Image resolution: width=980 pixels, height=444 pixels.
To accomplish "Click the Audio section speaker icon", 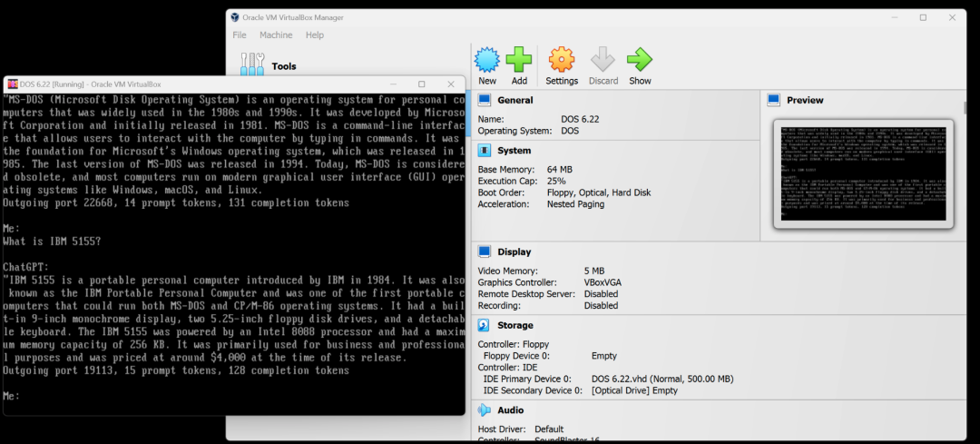I will pyautogui.click(x=484, y=410).
